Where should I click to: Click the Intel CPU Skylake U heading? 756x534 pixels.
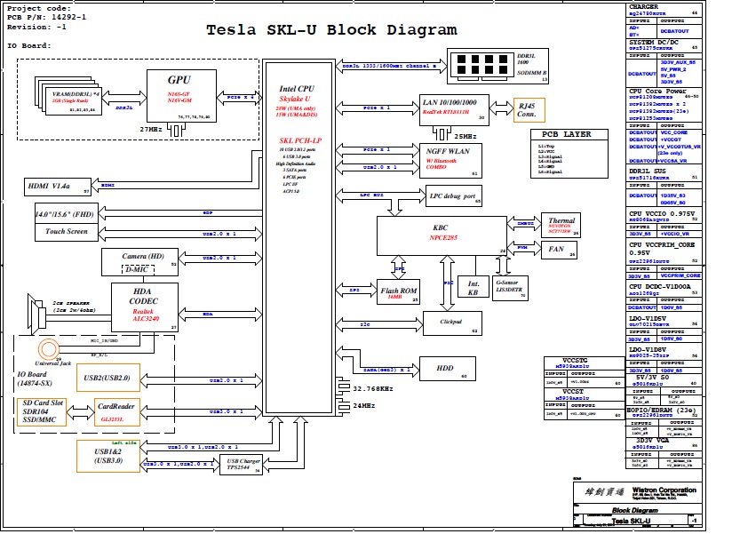pyautogui.click(x=296, y=93)
